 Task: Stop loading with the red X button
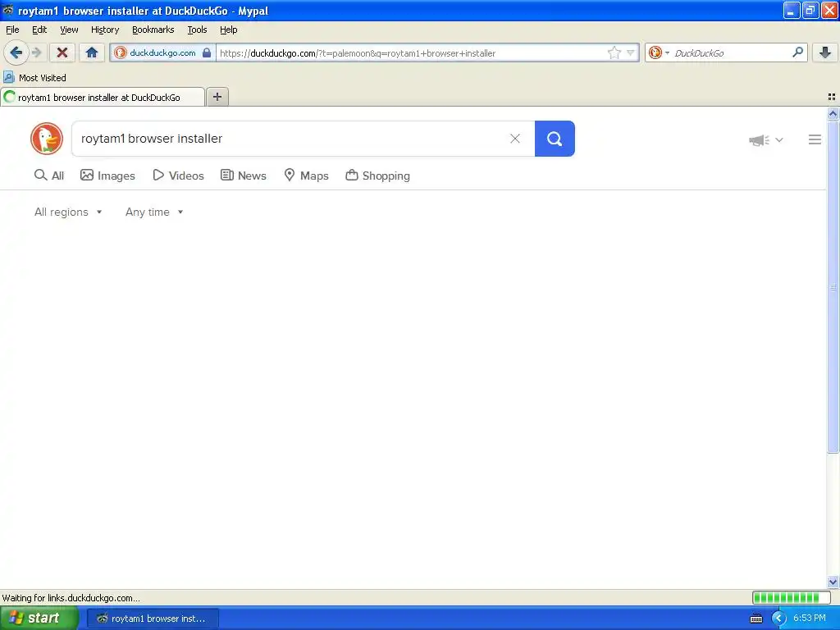click(62, 52)
